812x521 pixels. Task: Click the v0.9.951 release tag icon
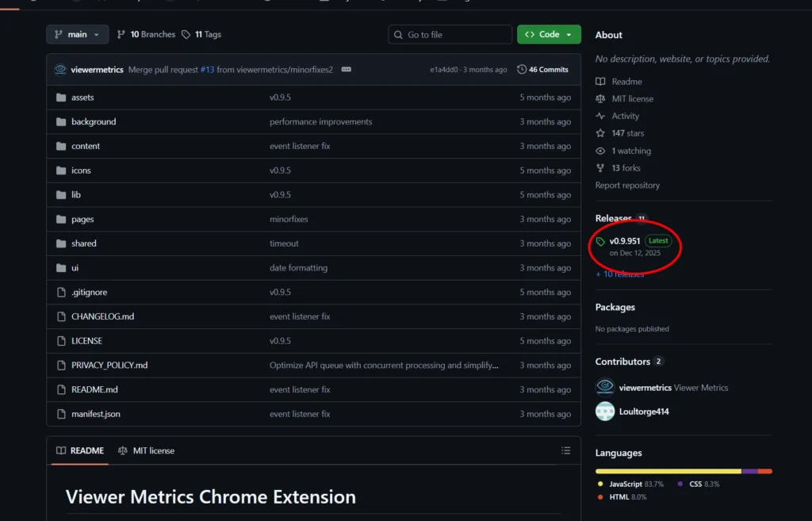pos(601,241)
